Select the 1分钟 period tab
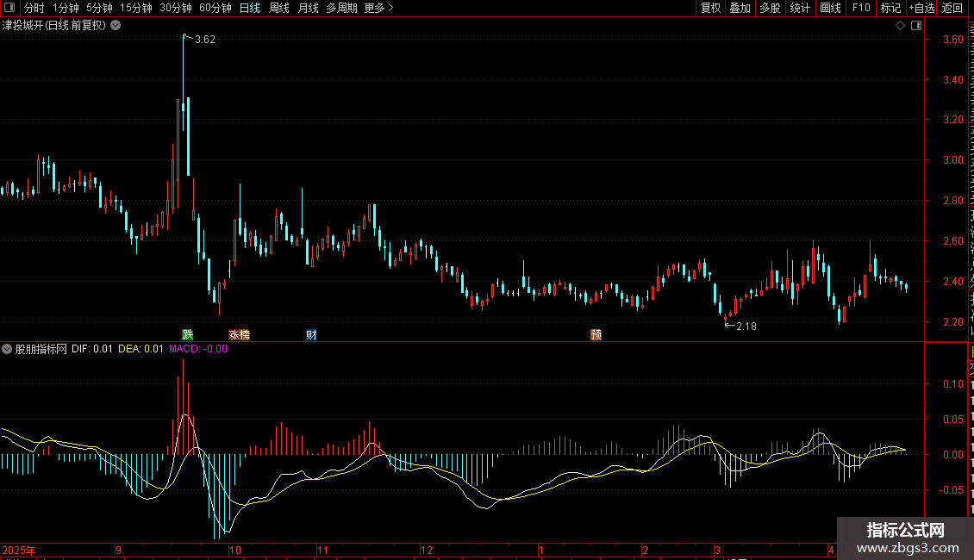 [x=66, y=8]
